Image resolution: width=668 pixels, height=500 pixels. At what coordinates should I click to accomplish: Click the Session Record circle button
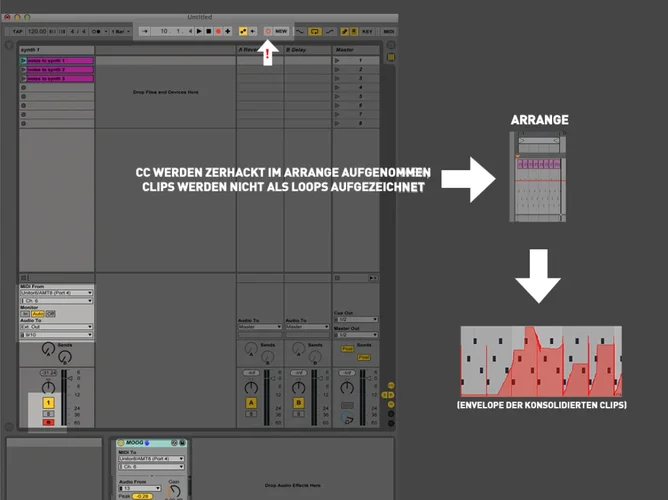click(268, 31)
